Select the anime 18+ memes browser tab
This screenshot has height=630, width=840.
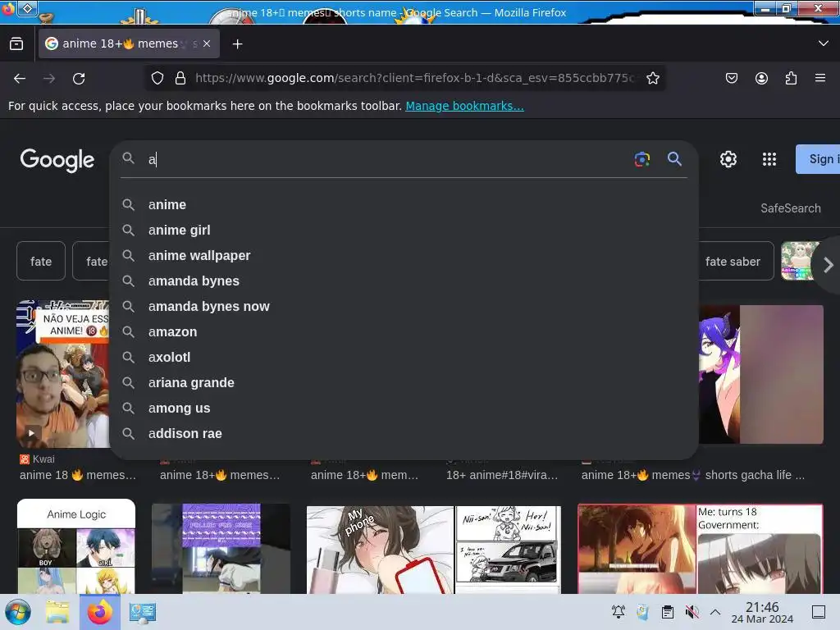coord(129,43)
